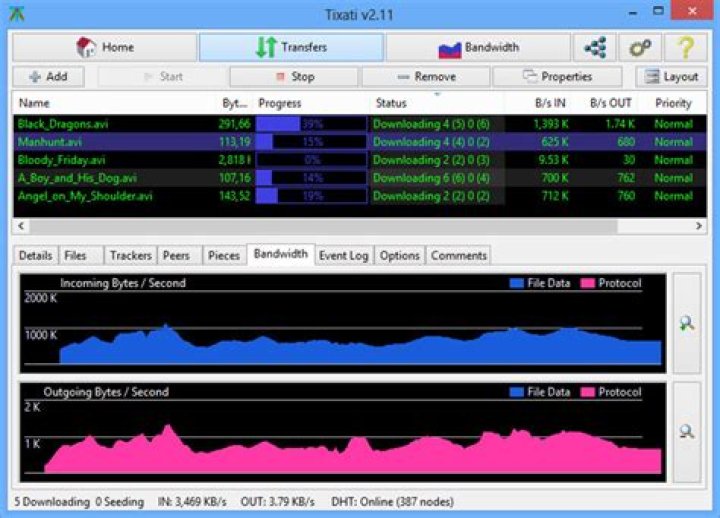Open the Event Log tab

(x=343, y=256)
